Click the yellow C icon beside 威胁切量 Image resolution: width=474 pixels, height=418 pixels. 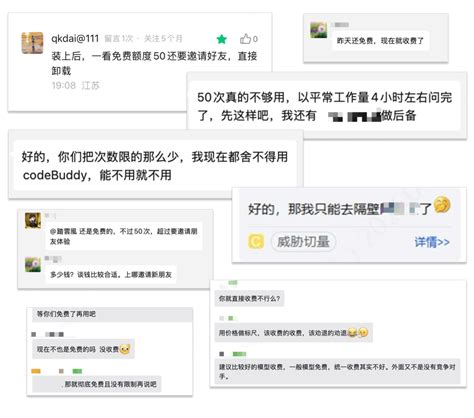[x=256, y=241]
